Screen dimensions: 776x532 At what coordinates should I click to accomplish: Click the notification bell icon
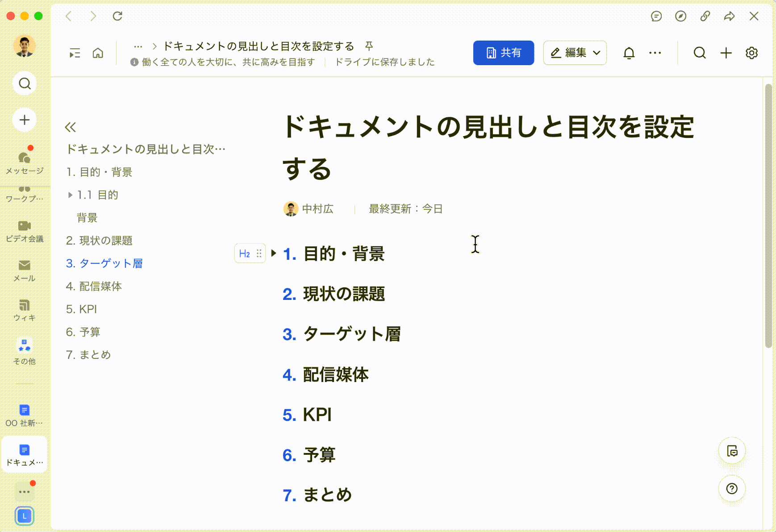click(x=629, y=53)
